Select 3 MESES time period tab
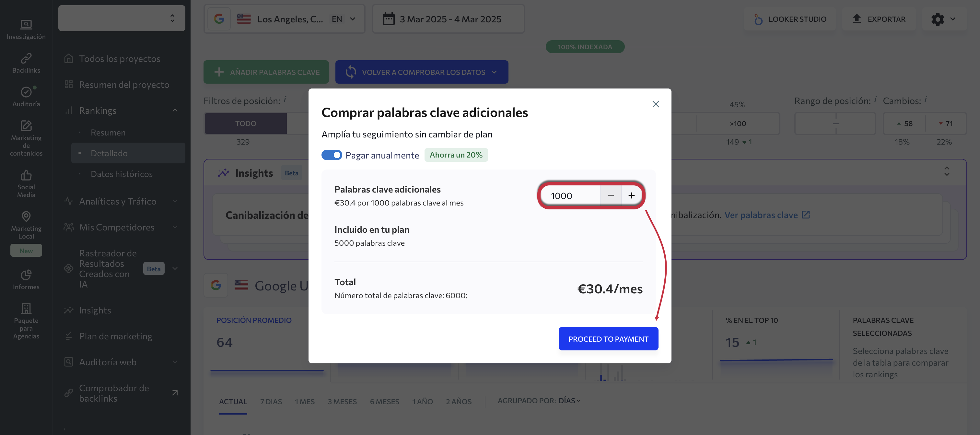980x435 pixels. [x=342, y=402]
